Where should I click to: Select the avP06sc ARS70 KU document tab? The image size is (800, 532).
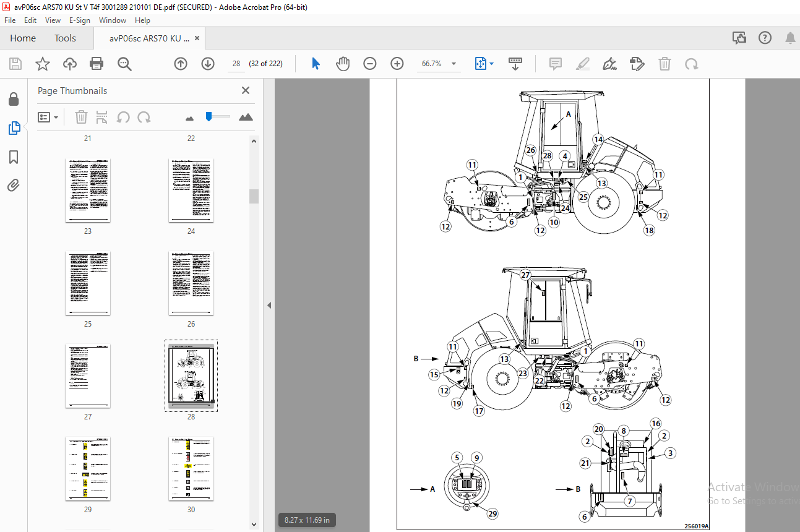tap(149, 38)
